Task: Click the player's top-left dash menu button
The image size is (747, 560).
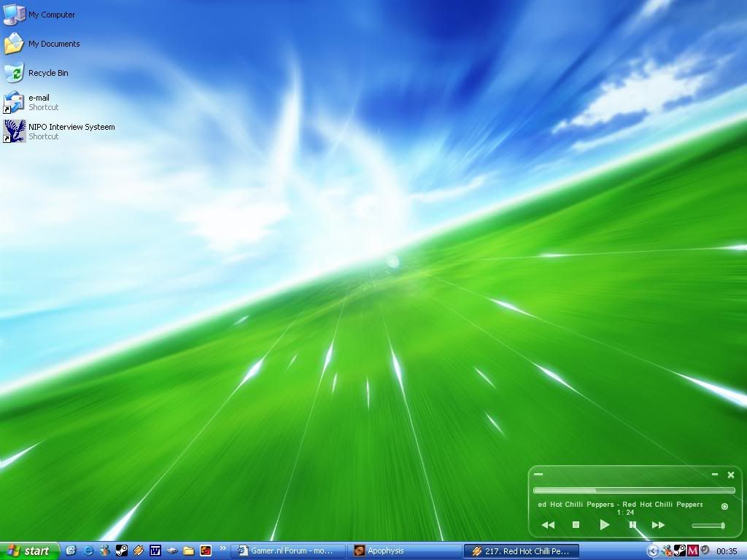Action: [x=538, y=474]
